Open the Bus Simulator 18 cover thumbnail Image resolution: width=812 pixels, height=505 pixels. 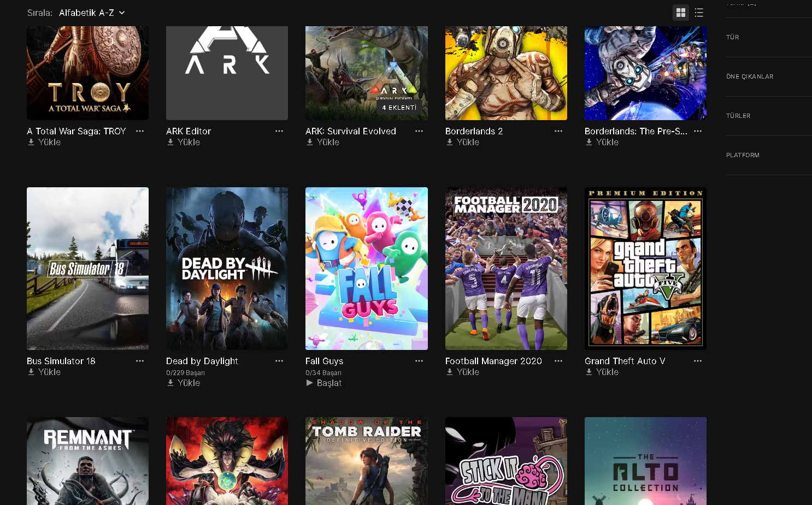click(87, 269)
